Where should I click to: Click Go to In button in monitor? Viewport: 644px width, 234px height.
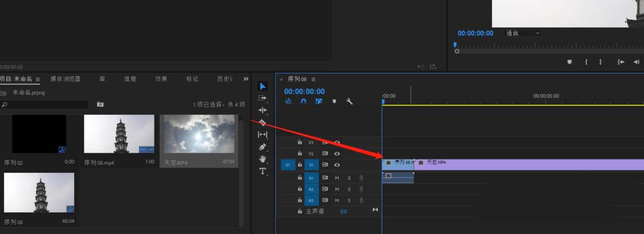(x=621, y=62)
